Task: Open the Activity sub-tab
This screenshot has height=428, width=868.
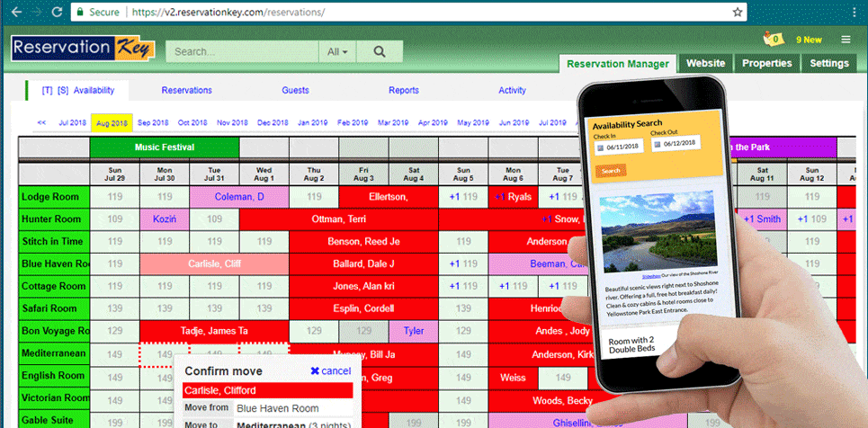Action: tap(512, 90)
